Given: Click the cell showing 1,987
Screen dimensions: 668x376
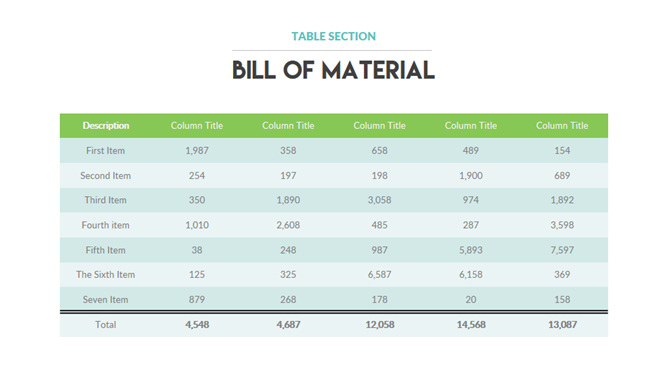Looking at the screenshot, I should click(197, 151).
